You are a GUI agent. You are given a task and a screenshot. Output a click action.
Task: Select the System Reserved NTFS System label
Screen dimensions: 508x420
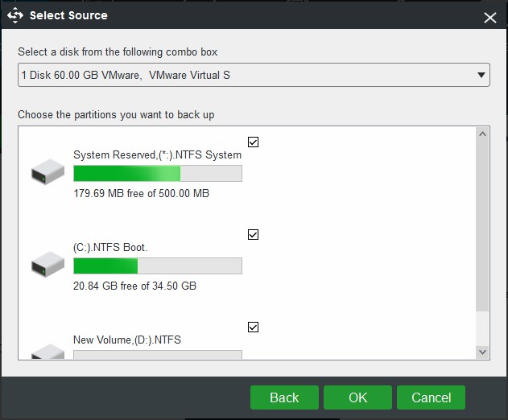tap(157, 155)
